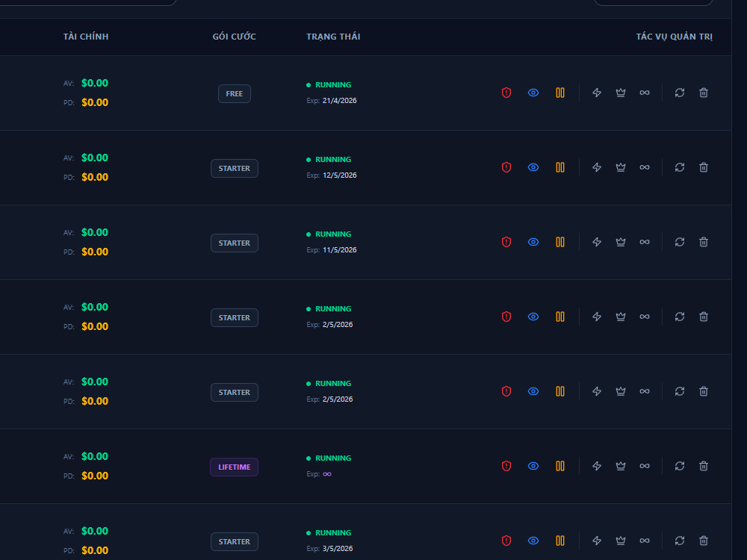Pause the account expiring 21/4/2026

pyautogui.click(x=560, y=93)
